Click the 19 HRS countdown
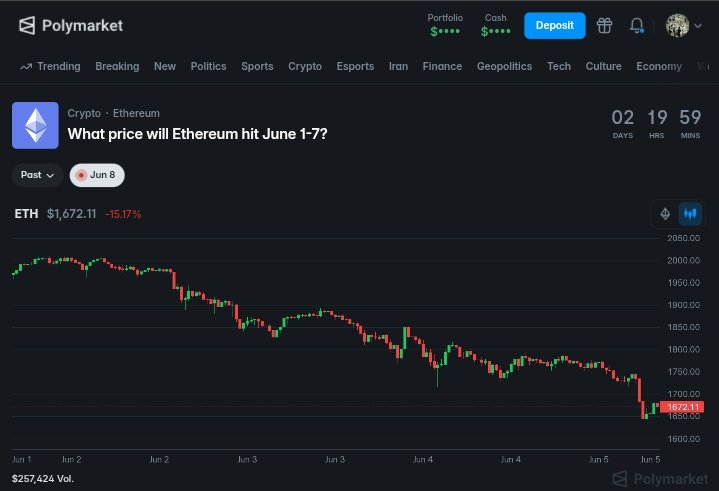Image resolution: width=719 pixels, height=491 pixels. [x=657, y=124]
